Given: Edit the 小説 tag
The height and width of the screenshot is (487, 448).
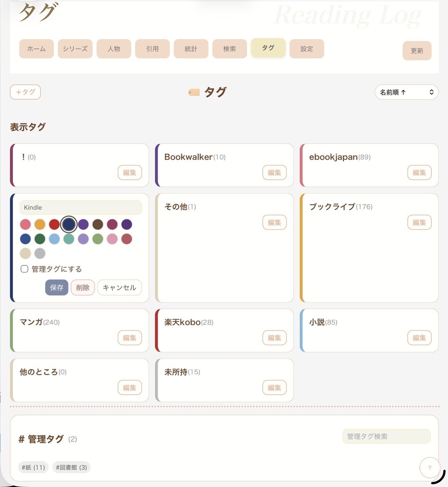Looking at the screenshot, I should coord(419,338).
